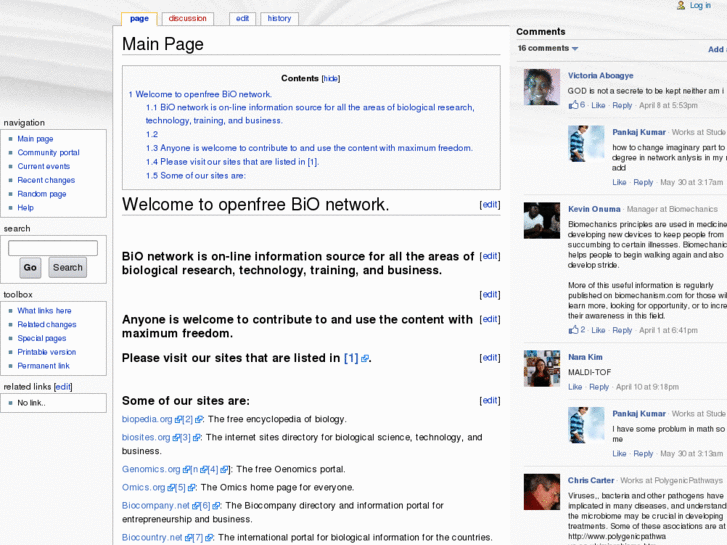Open Printable version link
Screen dimensions: 727x545
pyautogui.click(x=47, y=352)
